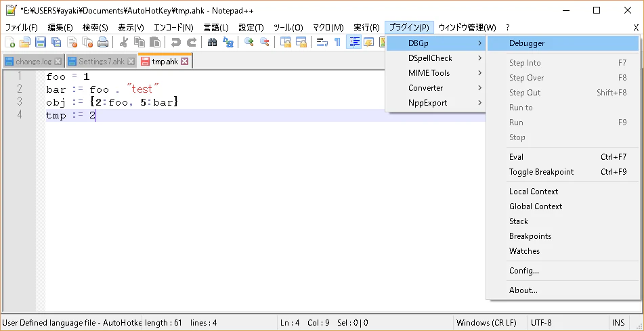Click the user defined language icon
This screenshot has width=644, height=331.
point(368,42)
